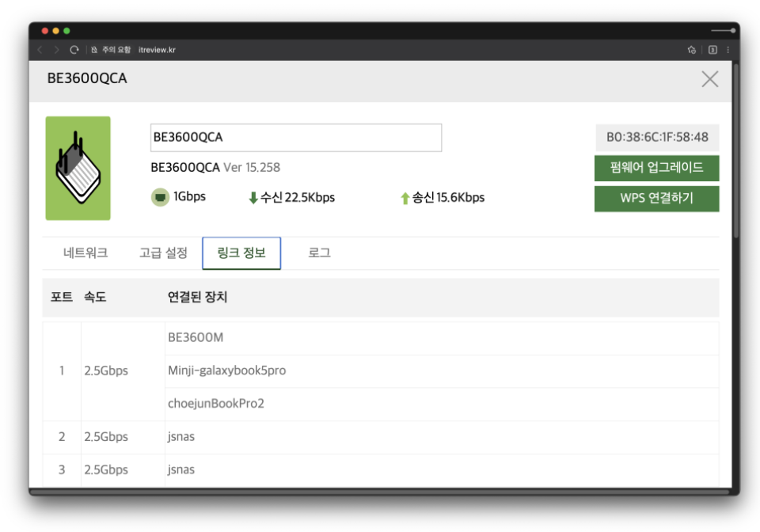Click the BE3600QCA device name field

coord(295,138)
